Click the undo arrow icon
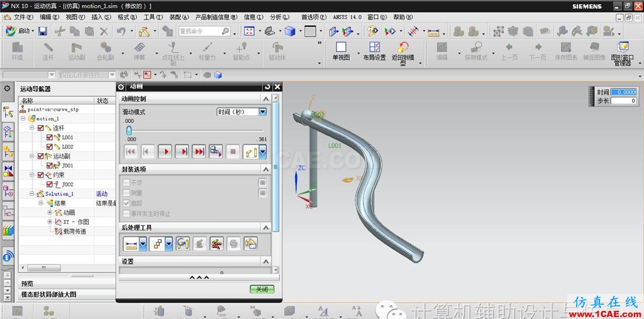Viewport: 644px width, 319px height. point(121,31)
